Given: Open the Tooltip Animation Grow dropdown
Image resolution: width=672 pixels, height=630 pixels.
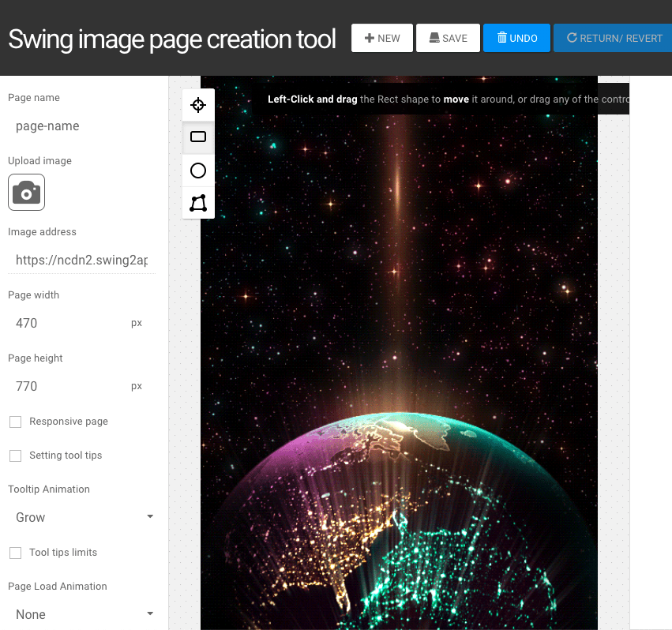Looking at the screenshot, I should (82, 517).
